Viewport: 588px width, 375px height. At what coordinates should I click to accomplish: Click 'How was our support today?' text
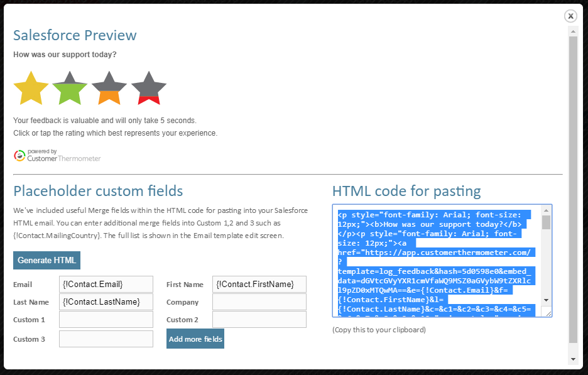click(x=65, y=55)
